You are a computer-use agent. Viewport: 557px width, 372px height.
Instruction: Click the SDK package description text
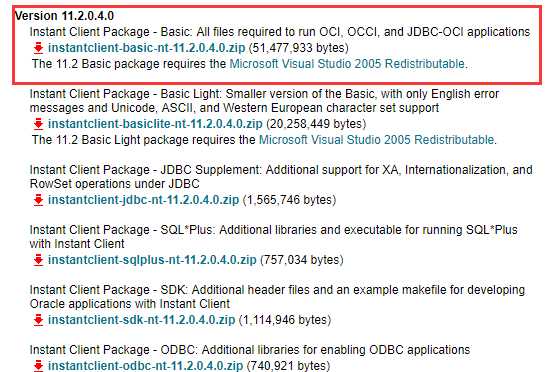(277, 297)
